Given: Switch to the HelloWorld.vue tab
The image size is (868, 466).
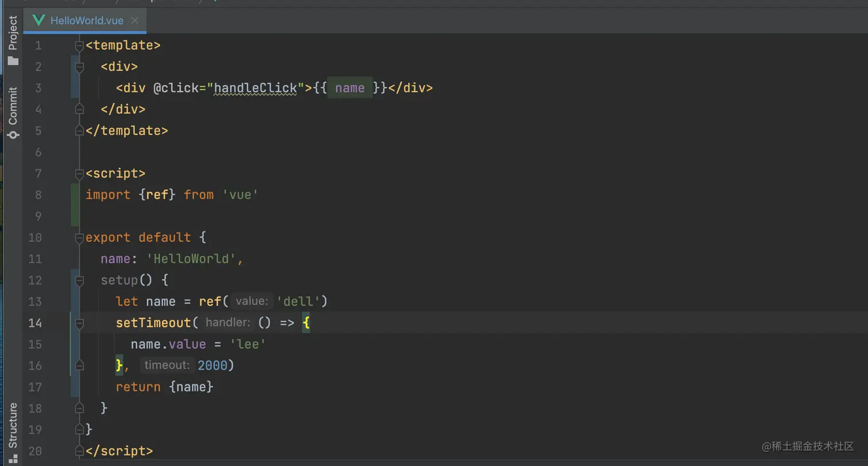Looking at the screenshot, I should (85, 21).
